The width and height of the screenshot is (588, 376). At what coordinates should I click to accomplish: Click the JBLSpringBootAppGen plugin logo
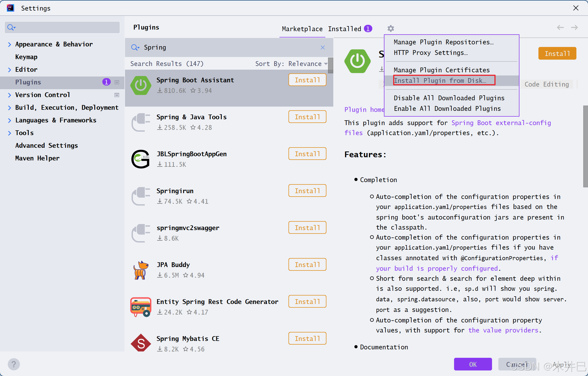pos(141,159)
